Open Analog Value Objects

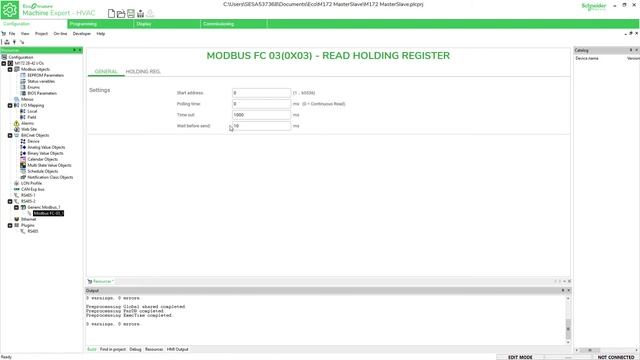(x=46, y=147)
